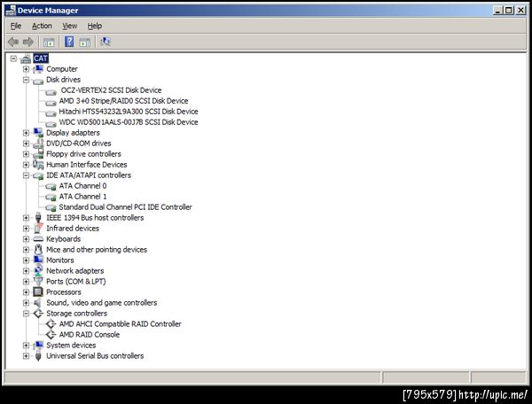532x404 pixels.
Task: Open the Help menu
Action: tap(94, 26)
